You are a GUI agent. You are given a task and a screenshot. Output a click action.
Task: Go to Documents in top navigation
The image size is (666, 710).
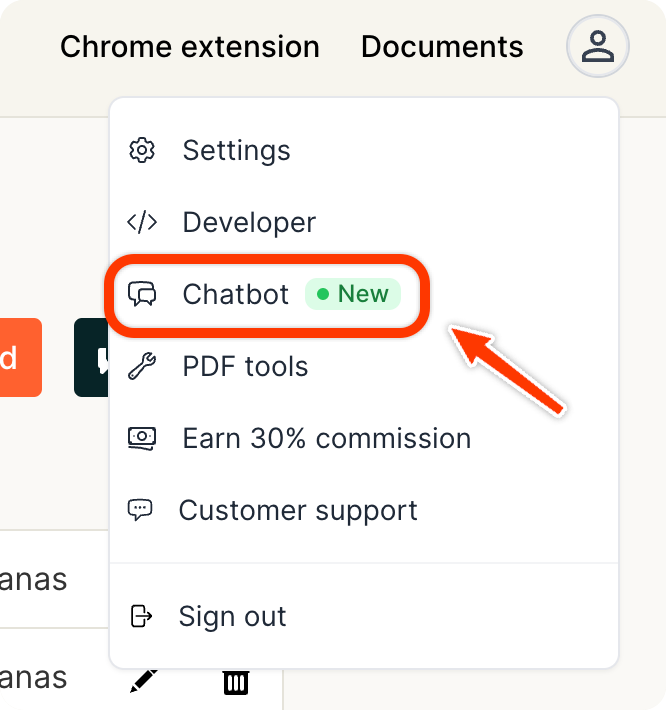[x=442, y=47]
